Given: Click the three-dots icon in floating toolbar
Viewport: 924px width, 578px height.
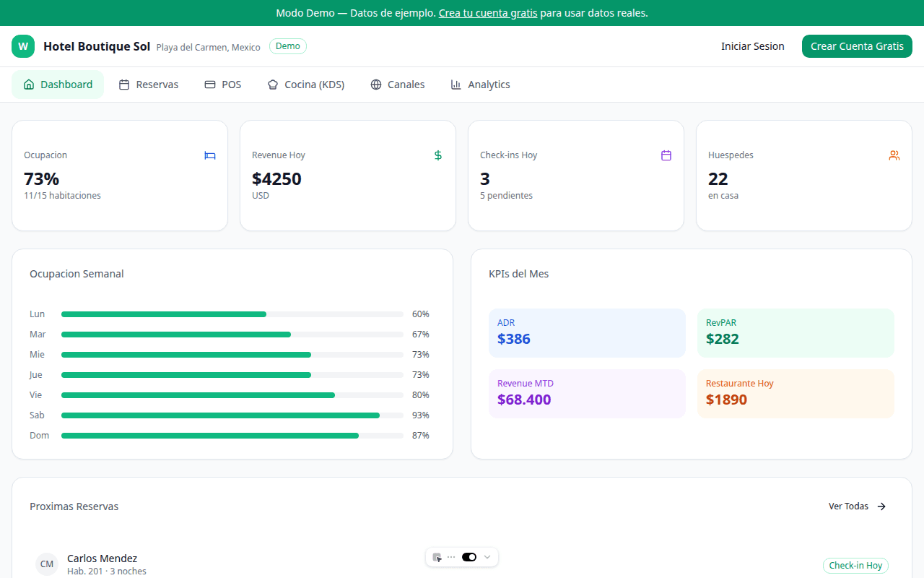Looking at the screenshot, I should click(x=451, y=557).
